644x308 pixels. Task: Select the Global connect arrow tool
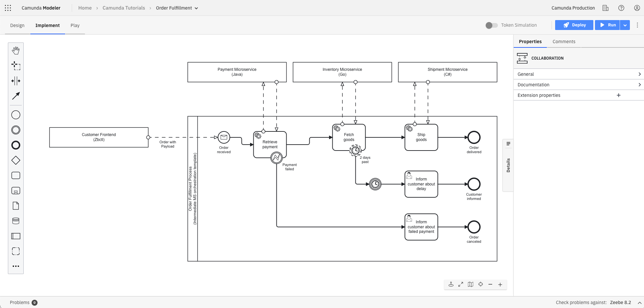pos(16,96)
